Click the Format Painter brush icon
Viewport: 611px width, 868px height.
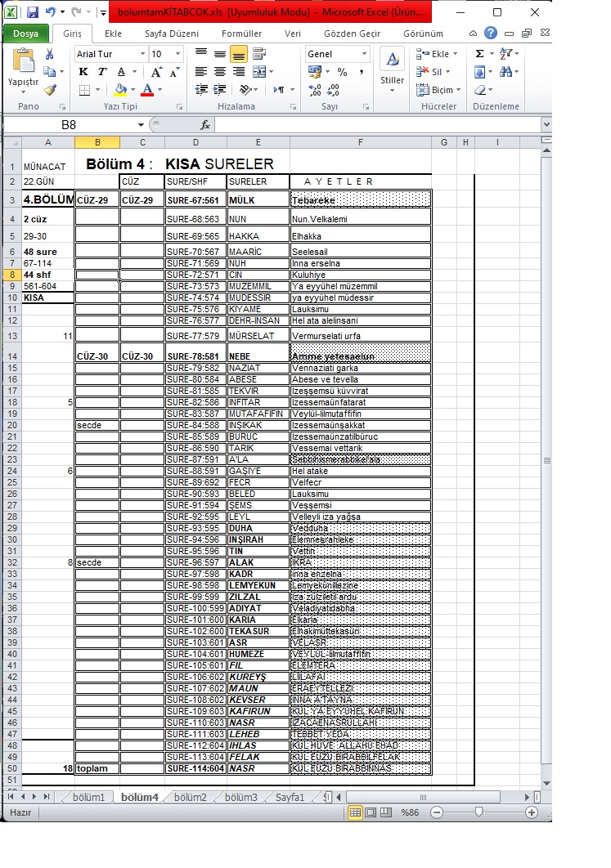(x=50, y=90)
